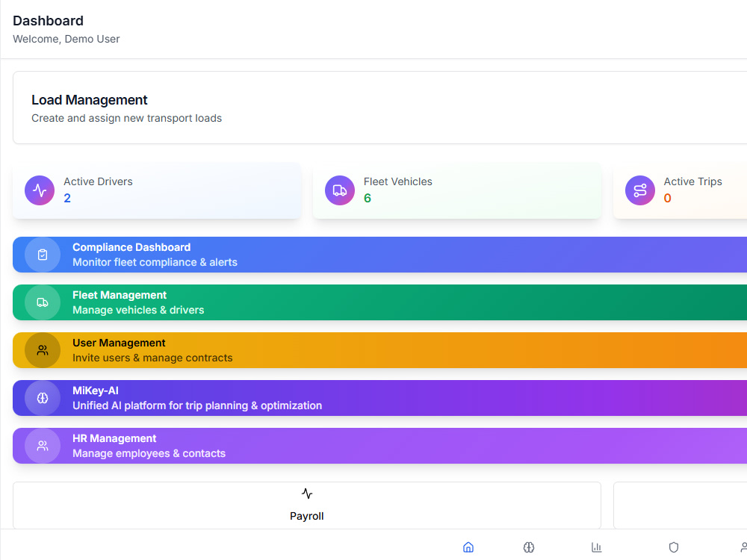This screenshot has height=560, width=747.
Task: Open the shield tab in bottom navigation
Action: [x=674, y=547]
